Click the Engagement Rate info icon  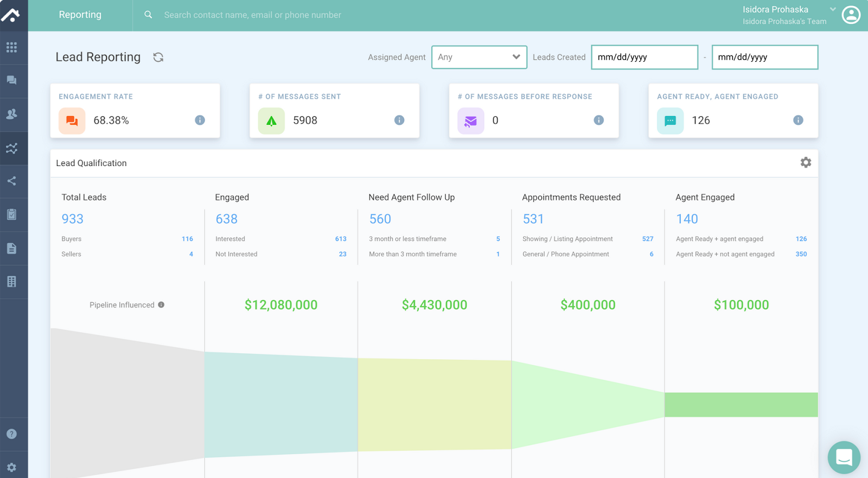[x=200, y=120]
